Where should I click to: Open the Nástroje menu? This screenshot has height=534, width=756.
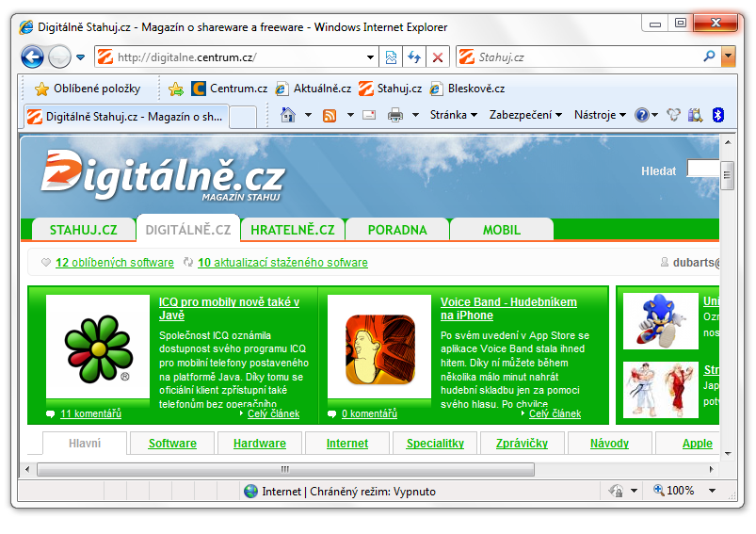click(600, 115)
